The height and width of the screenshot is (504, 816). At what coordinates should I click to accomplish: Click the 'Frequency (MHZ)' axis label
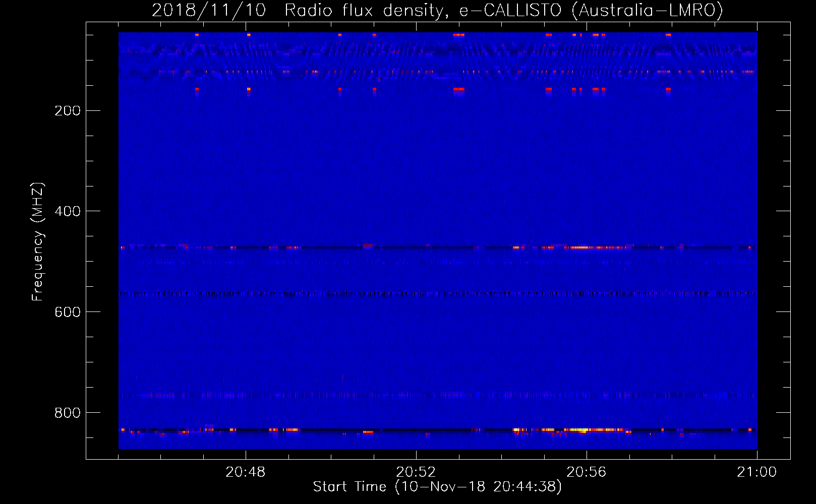pyautogui.click(x=38, y=242)
